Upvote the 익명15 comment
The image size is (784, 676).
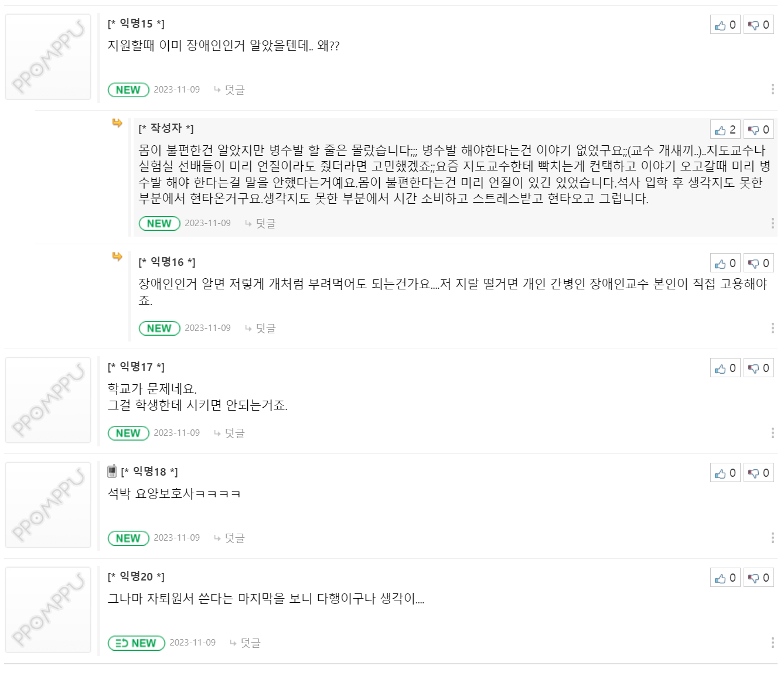click(725, 25)
